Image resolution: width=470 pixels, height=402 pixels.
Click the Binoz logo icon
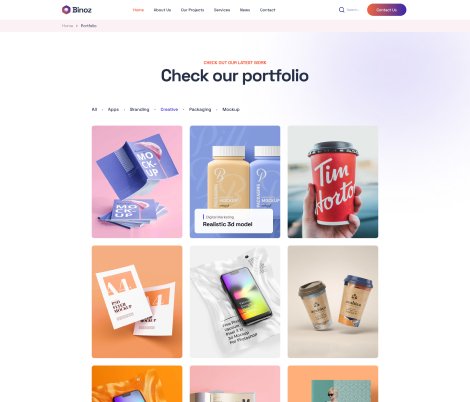coord(66,10)
